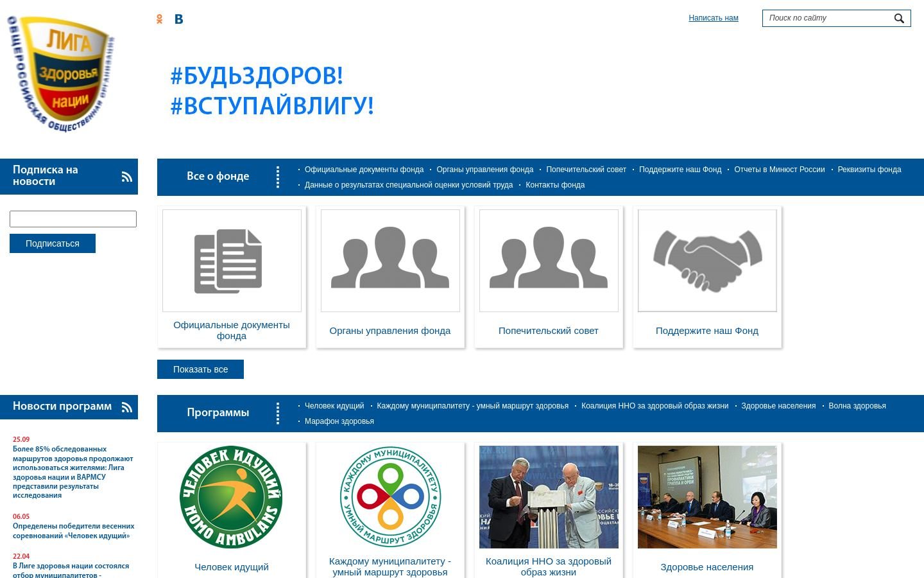Image resolution: width=924 pixels, height=578 pixels.
Task: Click RSS icon beside Новости программ
Action: pos(127,407)
